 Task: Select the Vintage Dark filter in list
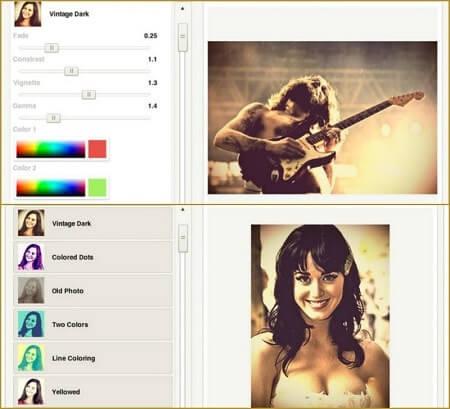coord(93,223)
